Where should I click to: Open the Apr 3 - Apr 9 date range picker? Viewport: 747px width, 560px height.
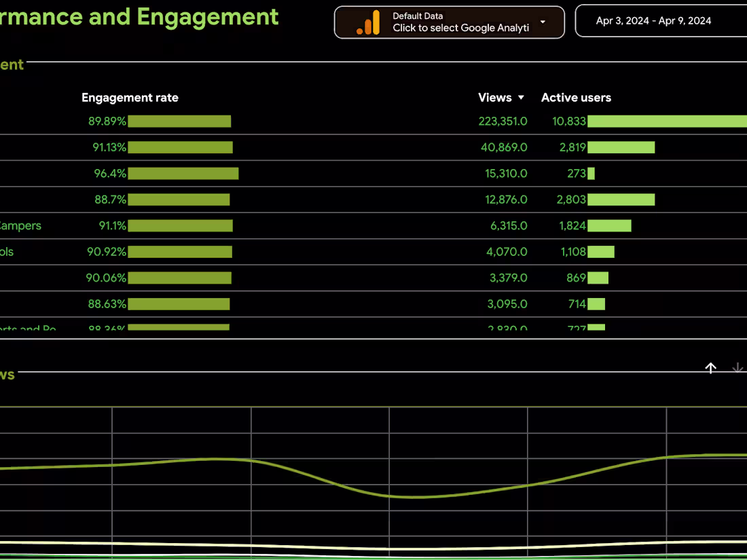(652, 20)
